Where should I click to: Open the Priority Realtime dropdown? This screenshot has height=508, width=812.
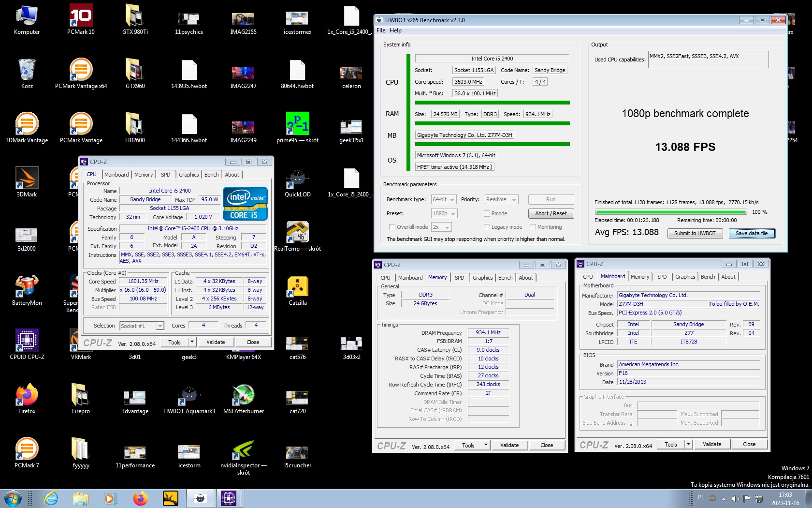pos(501,199)
